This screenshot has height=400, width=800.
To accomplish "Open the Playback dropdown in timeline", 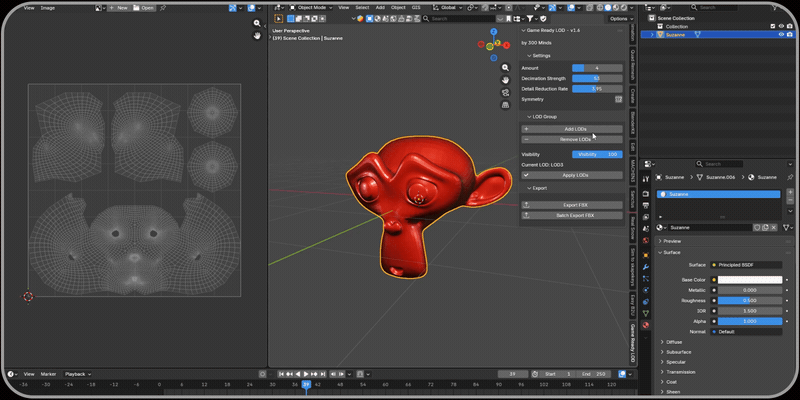I will point(77,374).
